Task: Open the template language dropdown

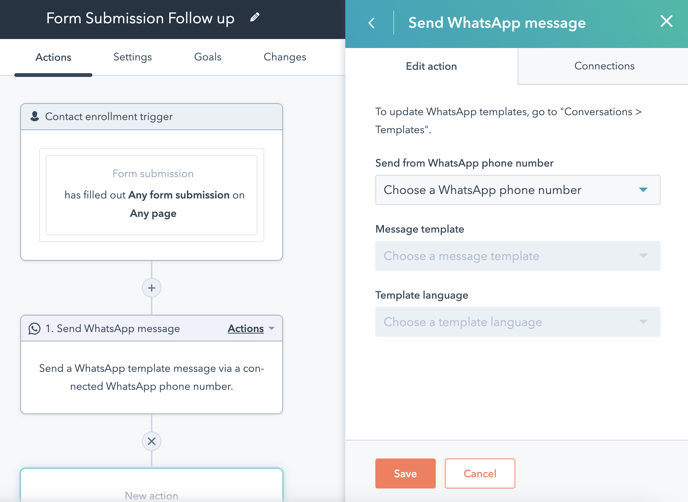Action: click(x=517, y=322)
